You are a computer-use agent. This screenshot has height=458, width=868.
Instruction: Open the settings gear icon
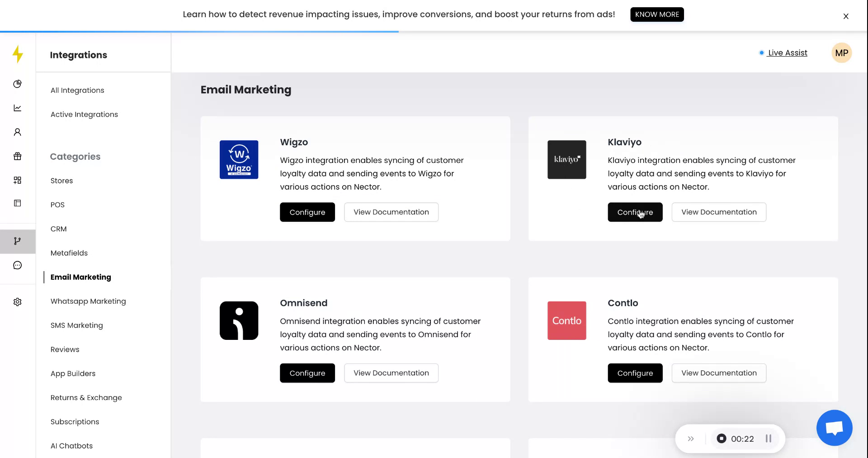[17, 302]
